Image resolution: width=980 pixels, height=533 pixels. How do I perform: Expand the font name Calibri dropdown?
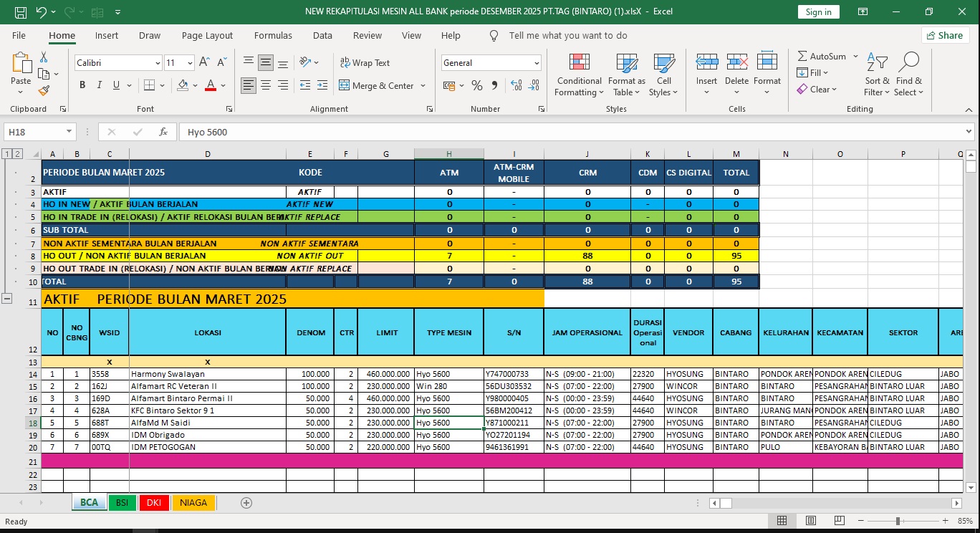158,63
